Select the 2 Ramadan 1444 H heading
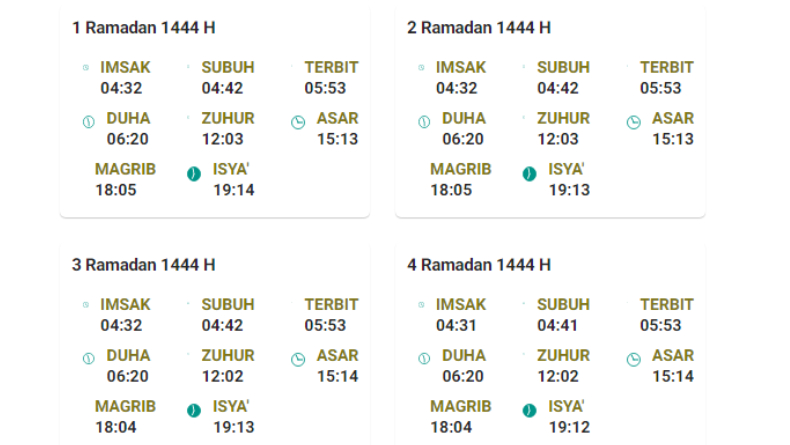 [x=479, y=28]
